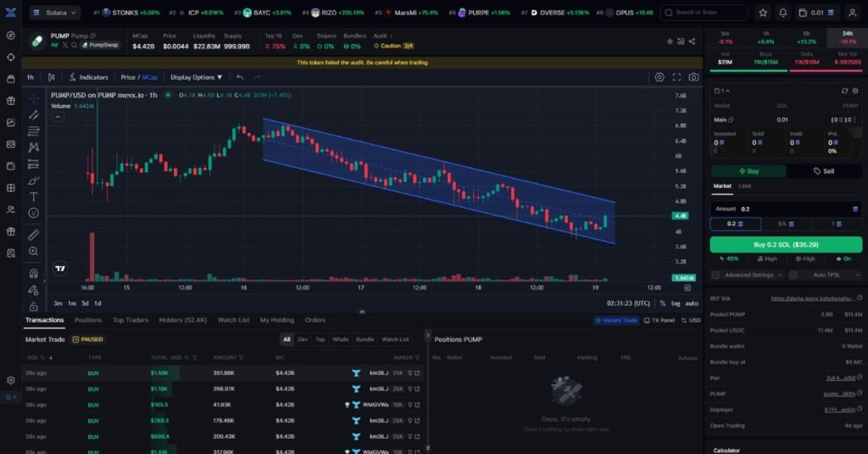Select the 5m stats period
The image size is (868, 454).
725,37
